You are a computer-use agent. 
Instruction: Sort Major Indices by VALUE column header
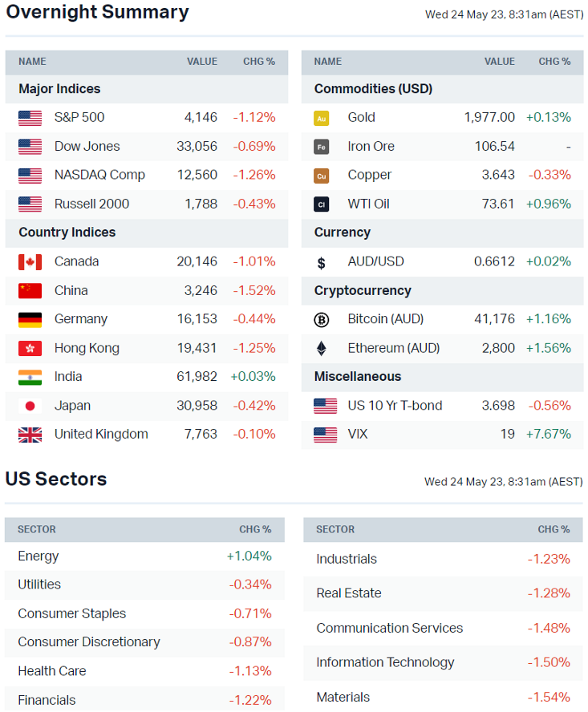[202, 62]
